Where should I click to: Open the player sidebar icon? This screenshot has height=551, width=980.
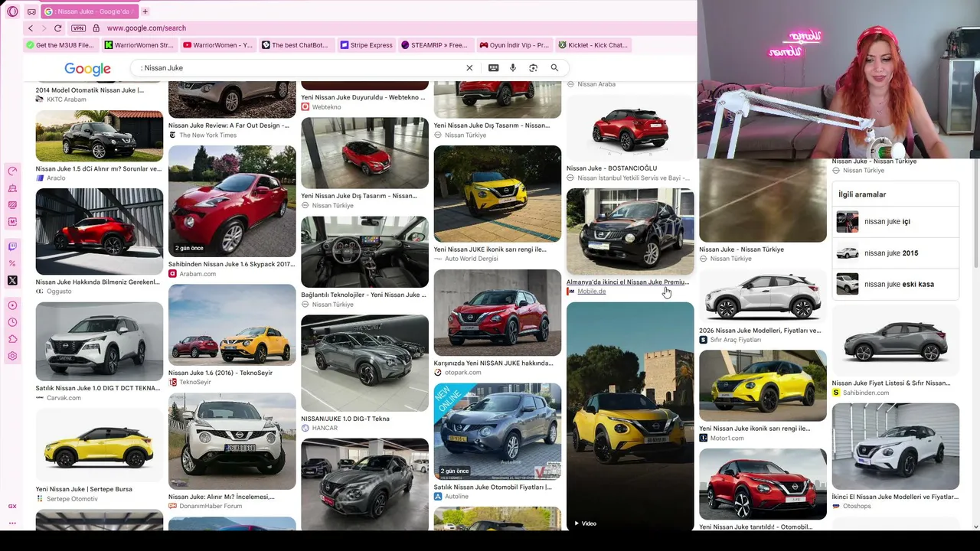[x=12, y=305]
